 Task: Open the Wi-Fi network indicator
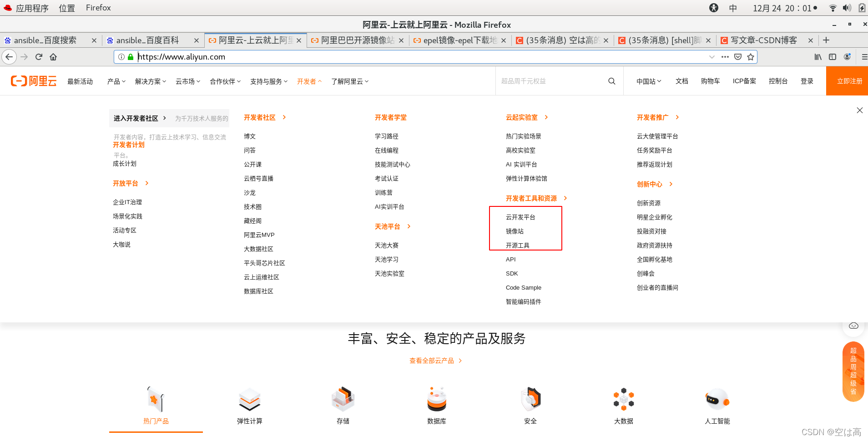point(833,8)
